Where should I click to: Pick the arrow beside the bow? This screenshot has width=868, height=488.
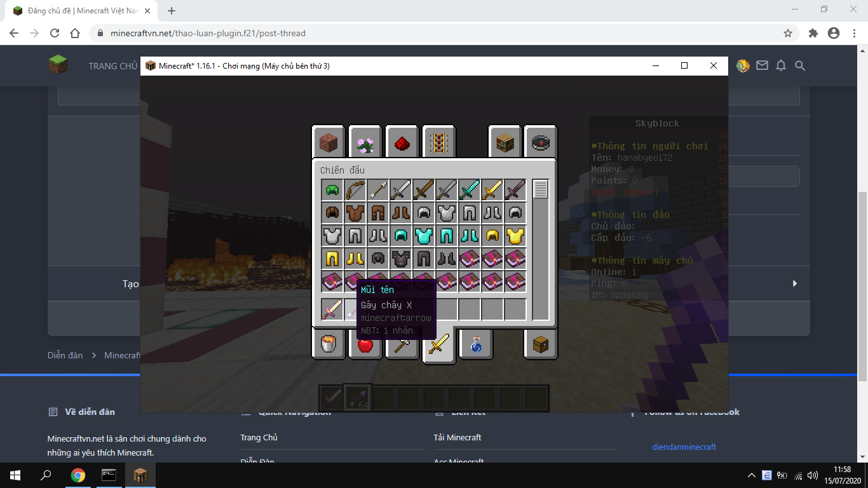(378, 190)
